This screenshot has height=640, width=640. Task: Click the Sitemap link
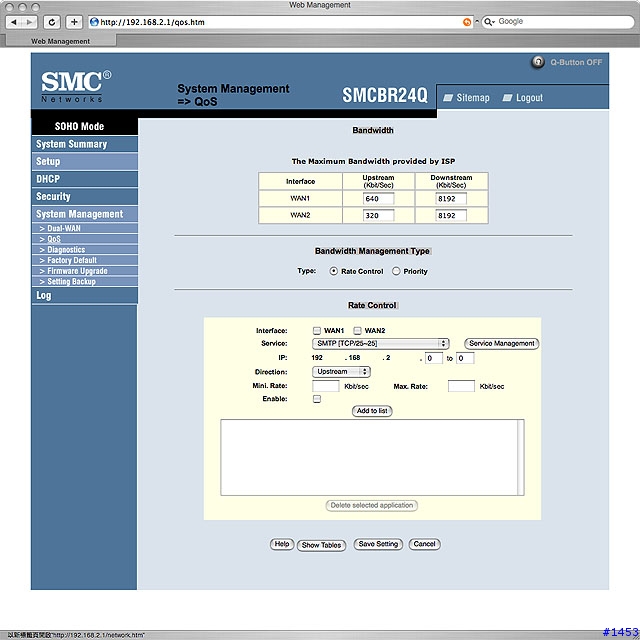click(473, 98)
